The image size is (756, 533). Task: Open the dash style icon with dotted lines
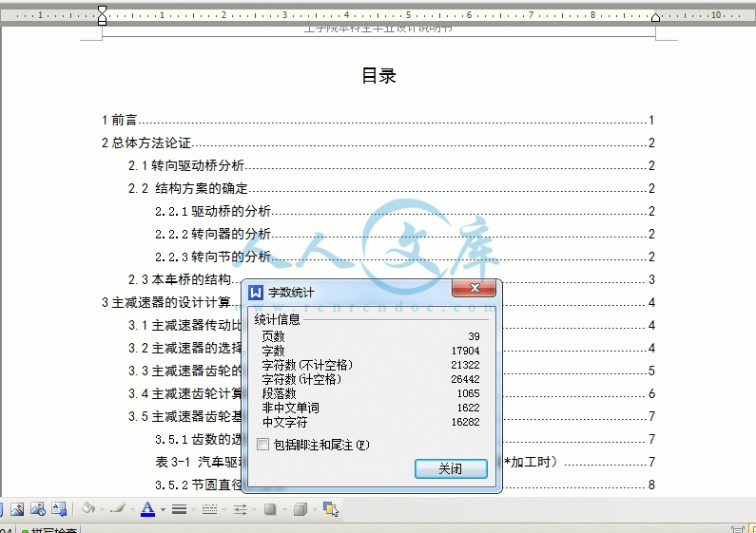(x=210, y=509)
